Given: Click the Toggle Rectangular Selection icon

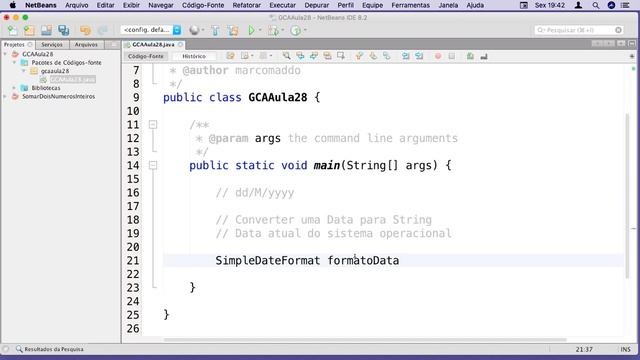Looking at the screenshot, I should (341, 56).
